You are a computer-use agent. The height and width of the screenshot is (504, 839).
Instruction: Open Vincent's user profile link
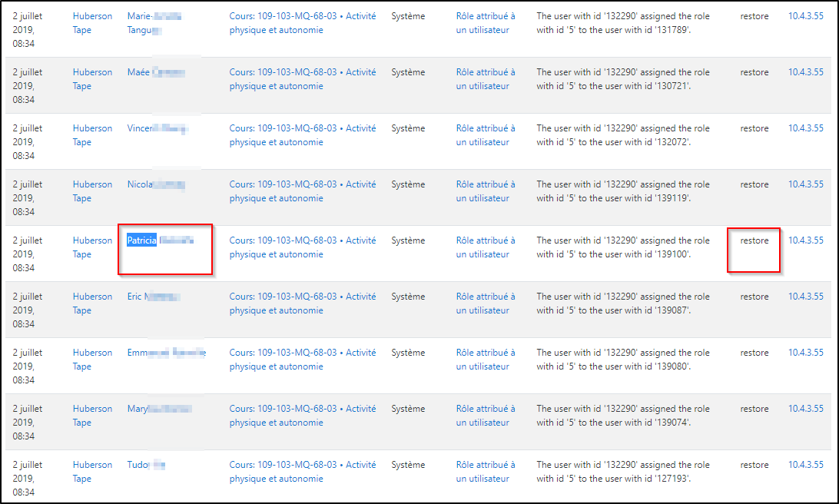pyautogui.click(x=157, y=128)
